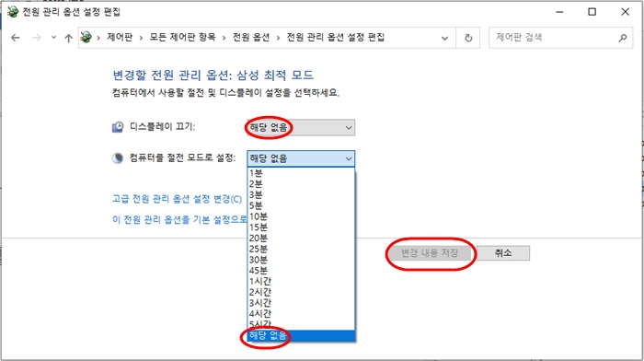Close the power options window

coord(625,12)
